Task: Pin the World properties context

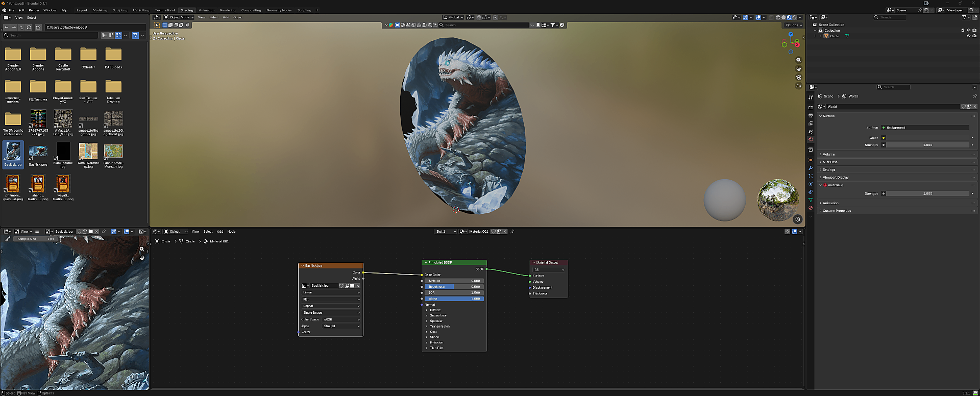Action: (x=974, y=96)
